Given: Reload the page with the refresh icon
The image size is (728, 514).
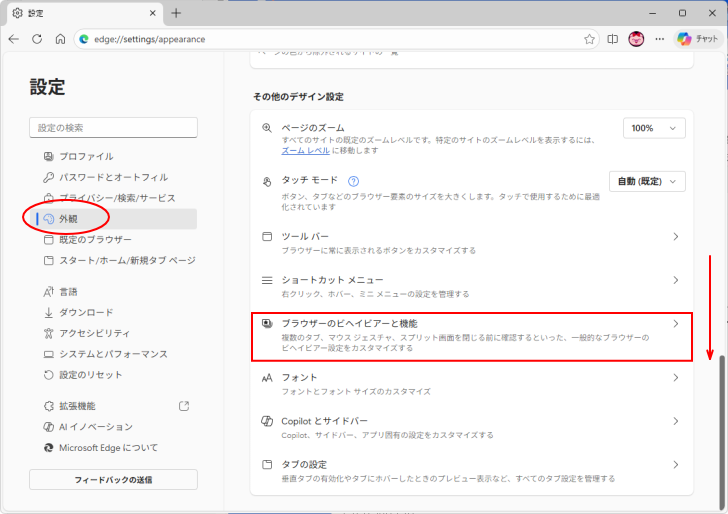Looking at the screenshot, I should click(37, 39).
